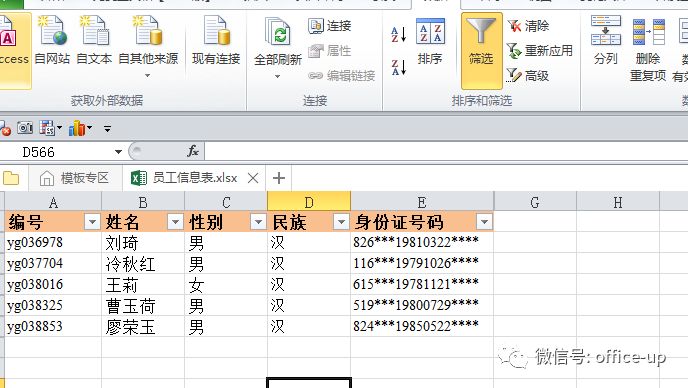Select ID cell 615***19781121****
The width and height of the screenshot is (688, 388).
[x=422, y=284]
